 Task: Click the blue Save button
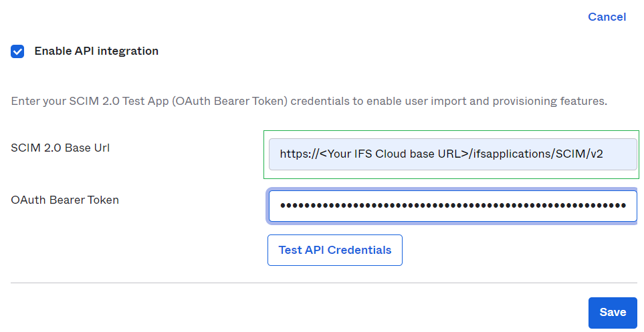click(612, 313)
